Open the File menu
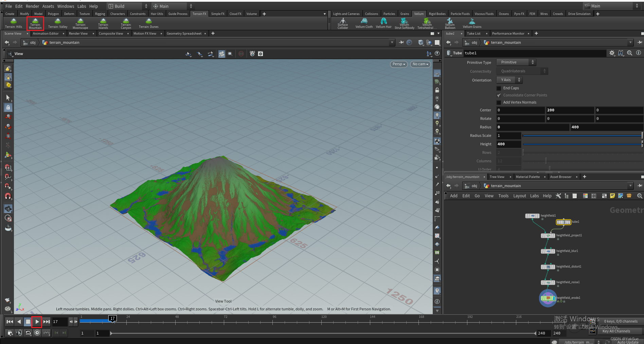The image size is (644, 344). coord(8,6)
